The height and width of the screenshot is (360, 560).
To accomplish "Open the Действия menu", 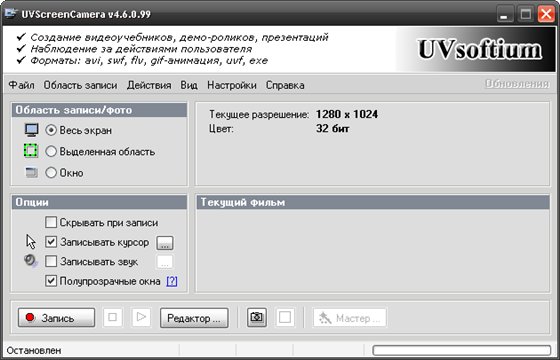I will click(x=149, y=85).
